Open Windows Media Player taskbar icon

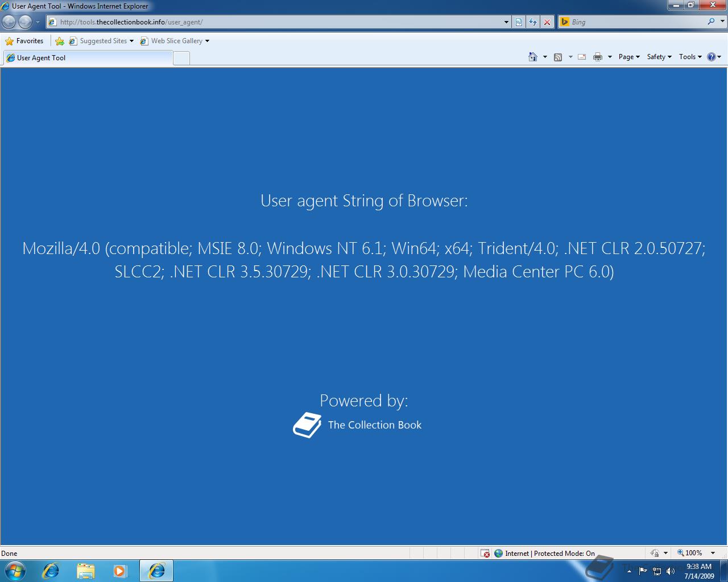click(x=120, y=571)
